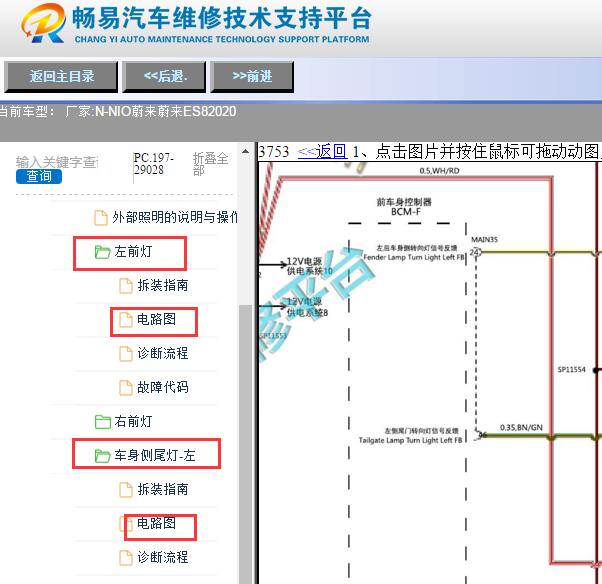The width and height of the screenshot is (602, 584).
Task: Collapse the 左前灯 folder
Action: [133, 251]
